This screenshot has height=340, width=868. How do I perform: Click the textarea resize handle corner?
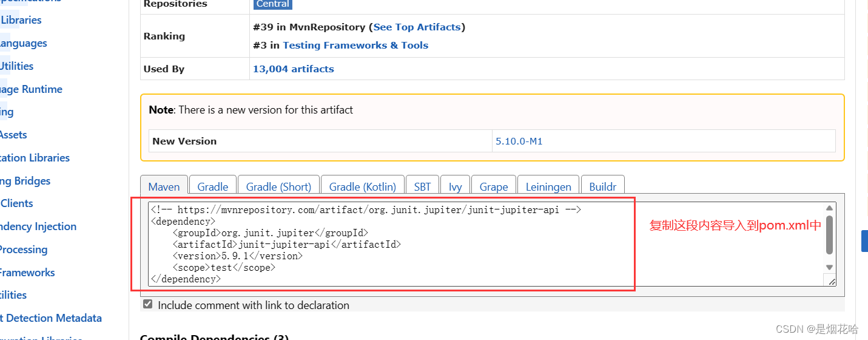830,280
